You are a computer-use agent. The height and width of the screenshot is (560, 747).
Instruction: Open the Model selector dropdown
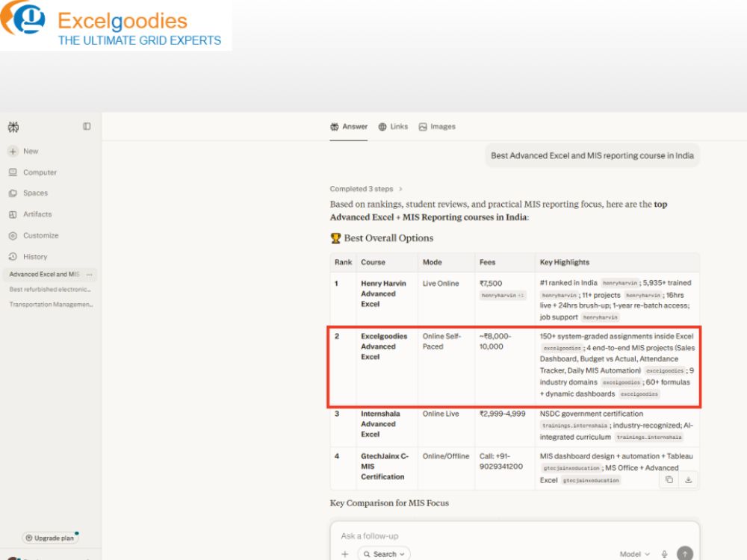click(634, 554)
